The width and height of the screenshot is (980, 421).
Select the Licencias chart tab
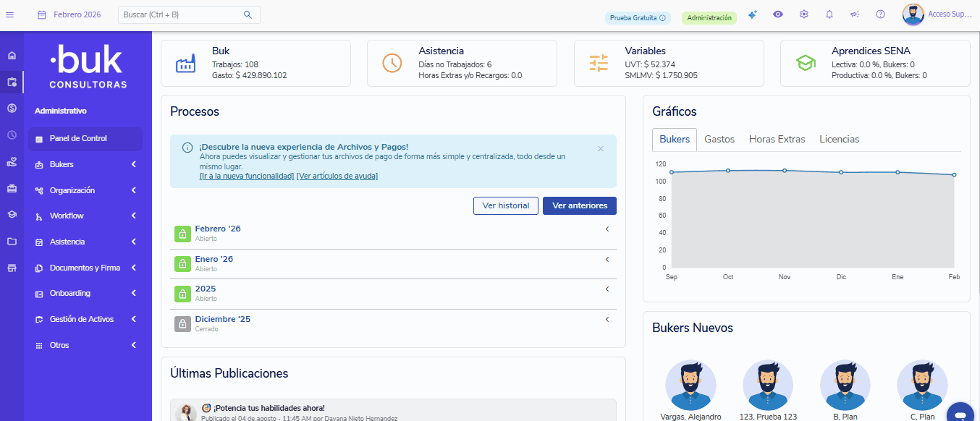click(x=839, y=140)
